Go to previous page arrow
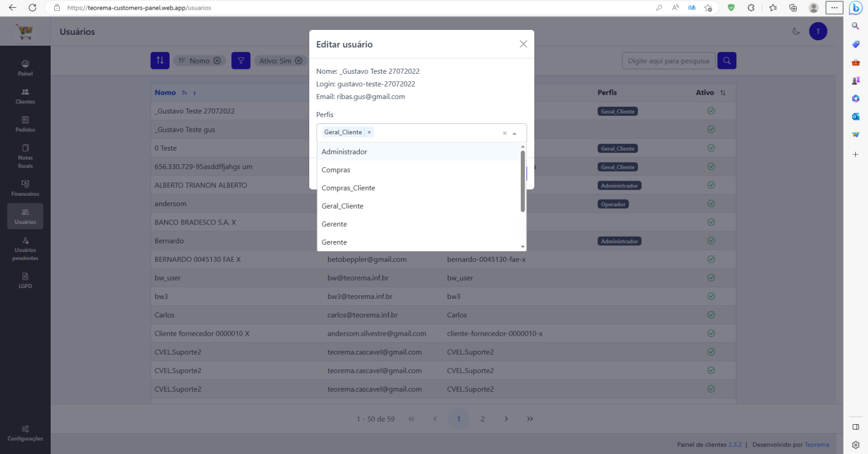This screenshot has width=868, height=454. pos(435,419)
